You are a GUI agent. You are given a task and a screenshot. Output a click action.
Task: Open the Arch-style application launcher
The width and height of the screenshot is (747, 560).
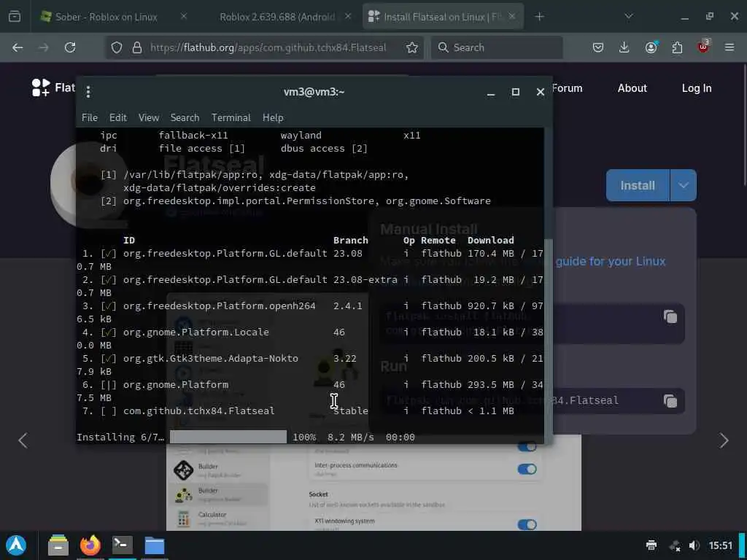(x=16, y=545)
